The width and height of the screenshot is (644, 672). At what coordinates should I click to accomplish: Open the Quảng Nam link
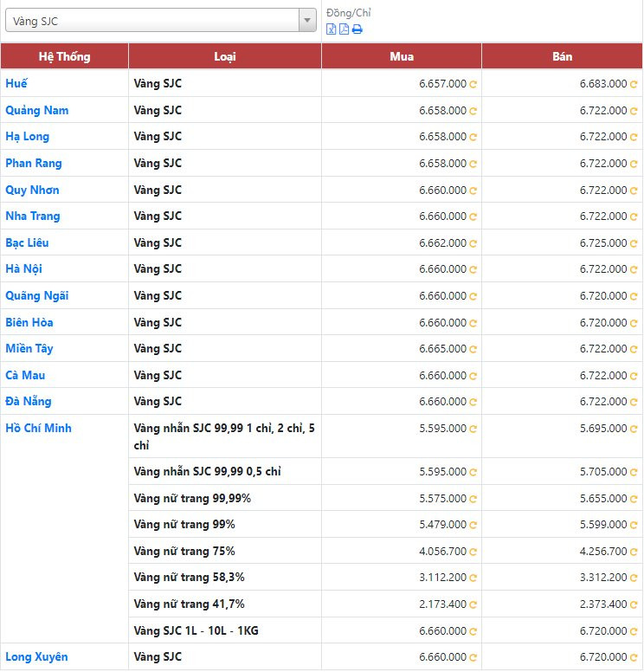pos(37,110)
